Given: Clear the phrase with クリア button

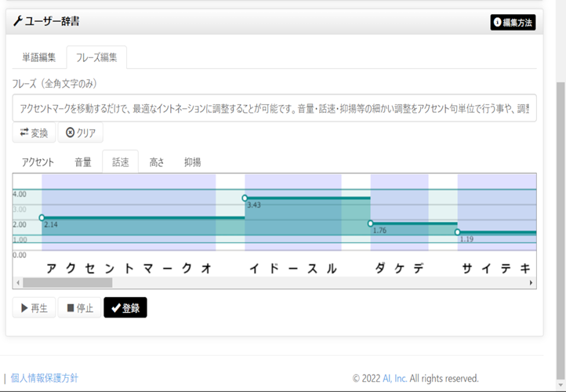Looking at the screenshot, I should [x=81, y=132].
